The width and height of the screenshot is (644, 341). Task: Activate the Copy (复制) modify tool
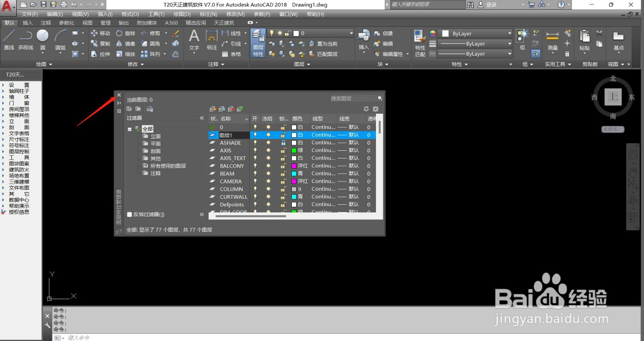tap(101, 44)
